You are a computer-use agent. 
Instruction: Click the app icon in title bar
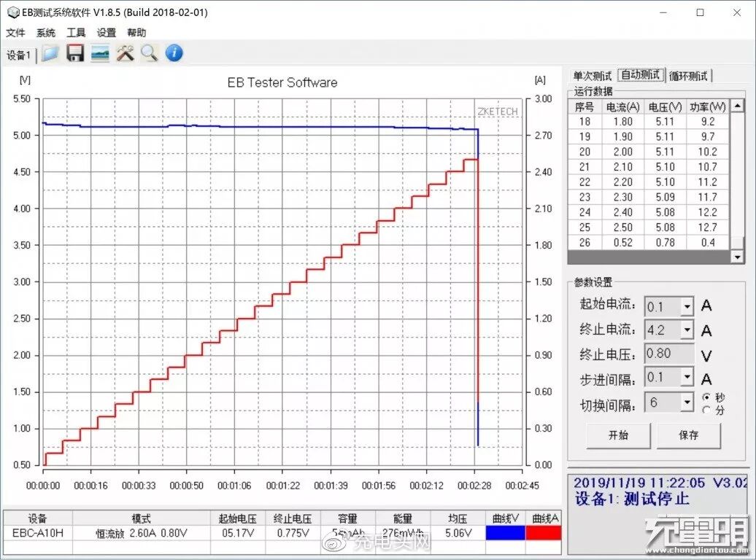(x=12, y=12)
